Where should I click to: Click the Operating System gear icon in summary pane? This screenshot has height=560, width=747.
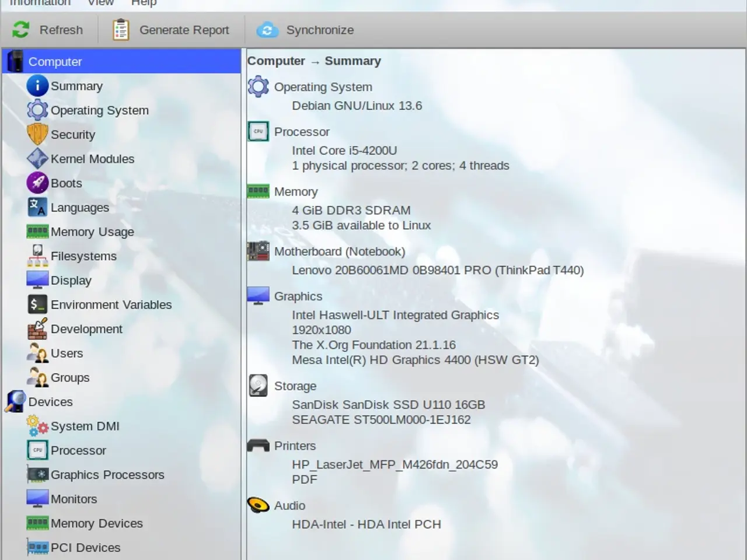(x=258, y=86)
